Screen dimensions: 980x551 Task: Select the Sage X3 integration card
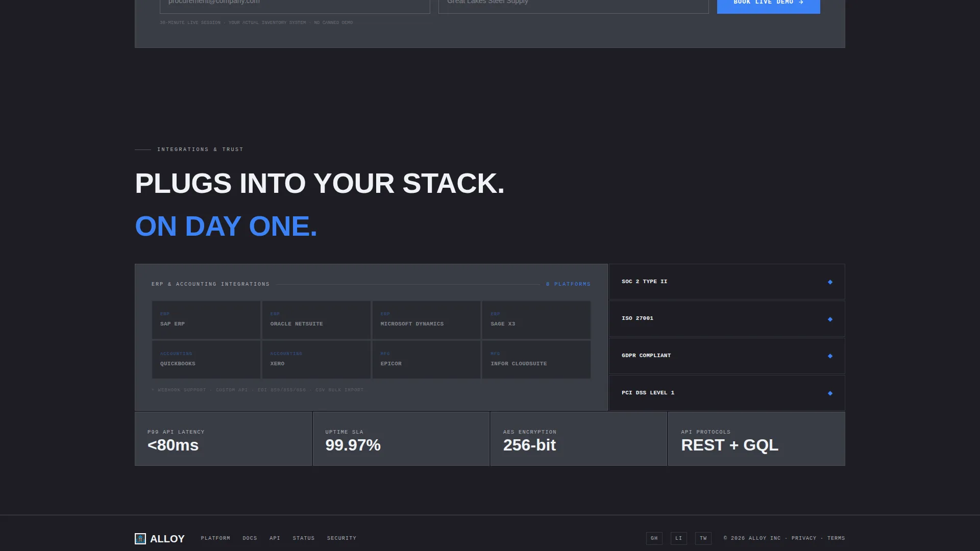point(536,320)
